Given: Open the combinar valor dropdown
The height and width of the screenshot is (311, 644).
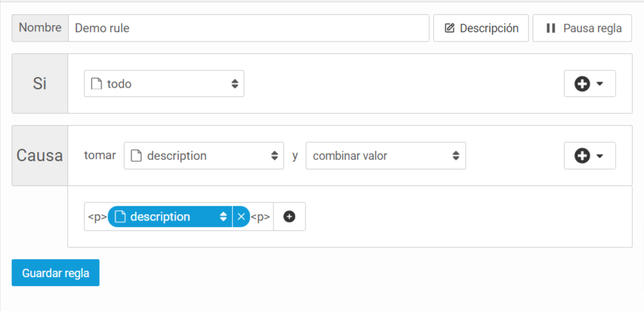Looking at the screenshot, I should pos(386,156).
